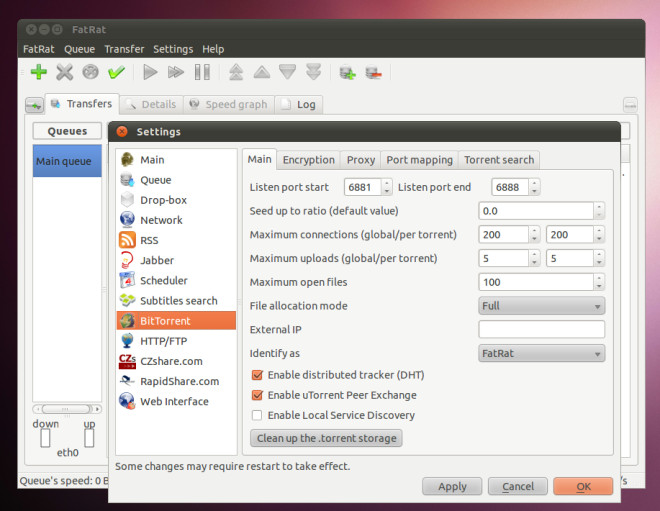Click the Queues header button
The image size is (660, 511).
click(x=67, y=131)
